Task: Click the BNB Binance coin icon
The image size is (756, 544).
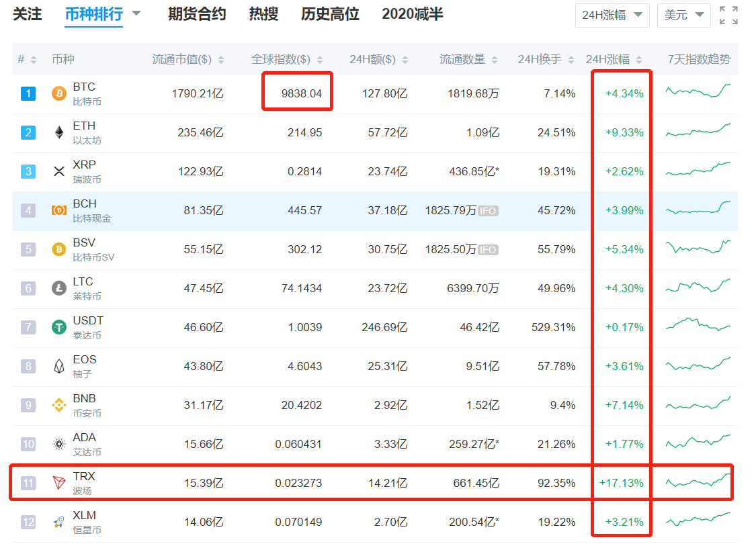Action: coord(59,405)
